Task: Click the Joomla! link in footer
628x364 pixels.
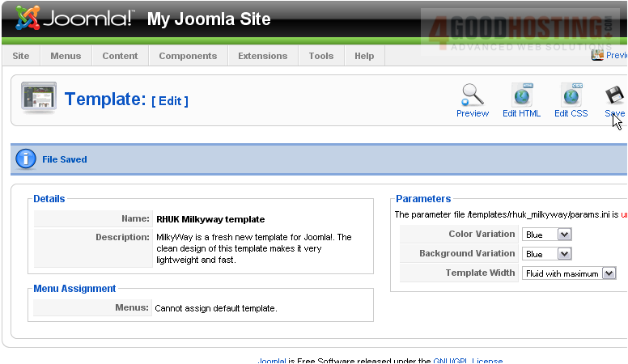Action: [x=272, y=361]
